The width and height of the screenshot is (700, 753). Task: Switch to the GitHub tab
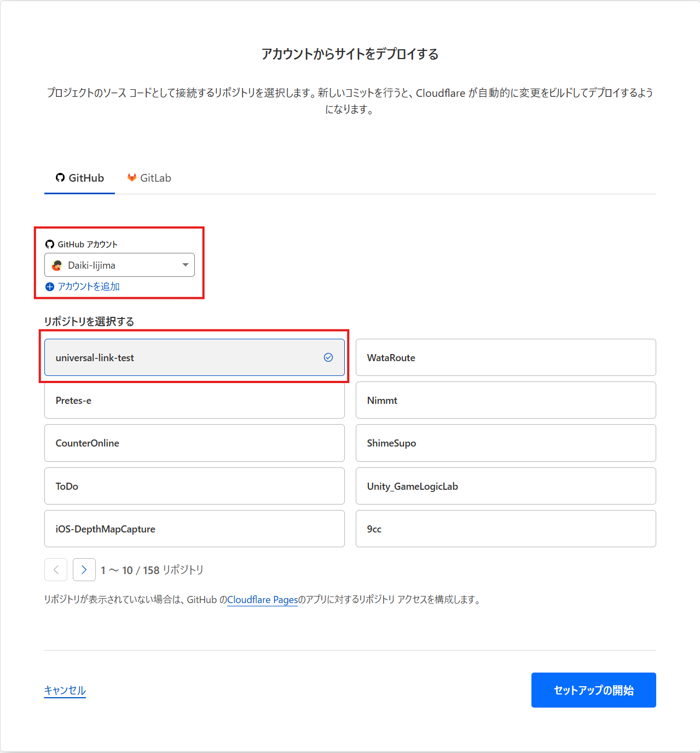click(80, 178)
